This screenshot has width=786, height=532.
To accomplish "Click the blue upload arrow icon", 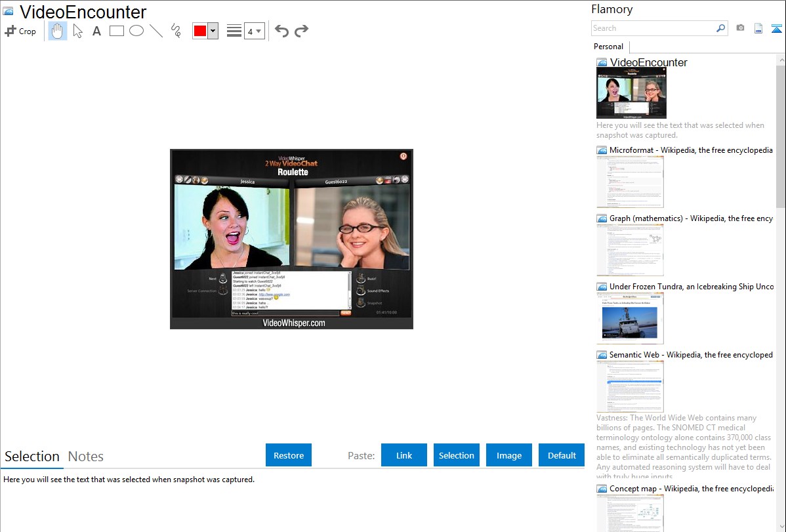I will (776, 29).
